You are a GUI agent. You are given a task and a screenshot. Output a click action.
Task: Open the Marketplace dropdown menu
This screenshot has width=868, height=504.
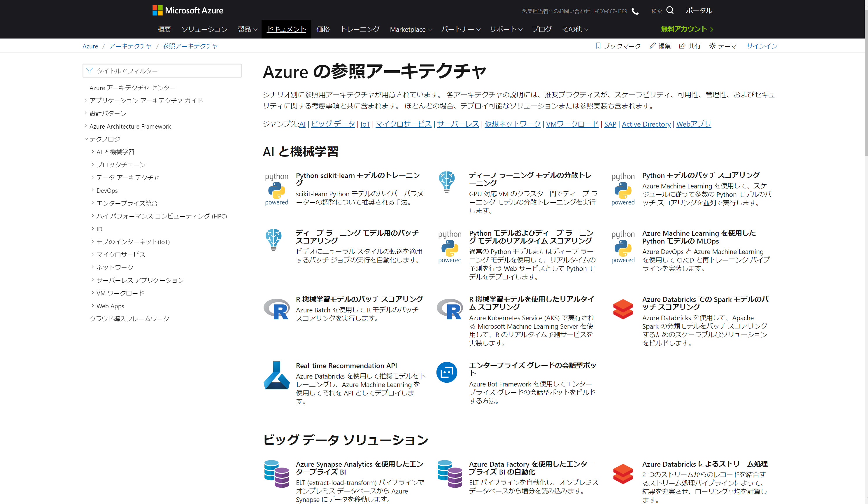coord(411,29)
